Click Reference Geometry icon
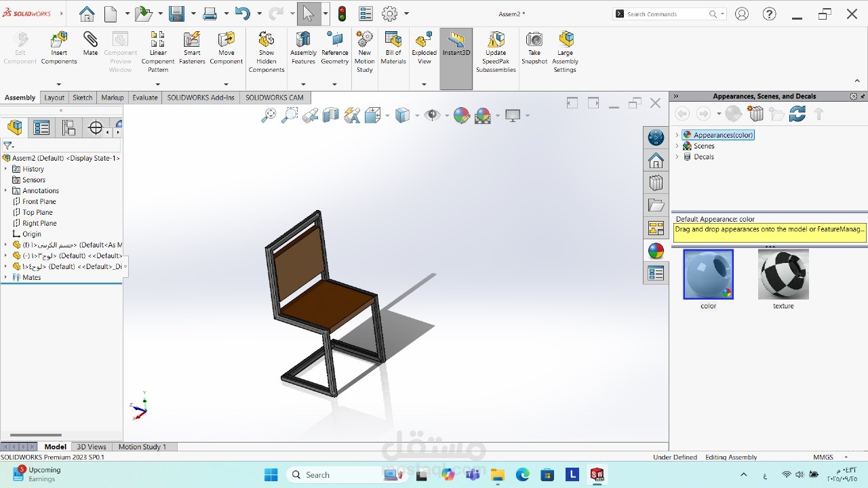This screenshot has width=868, height=488. click(x=334, y=48)
